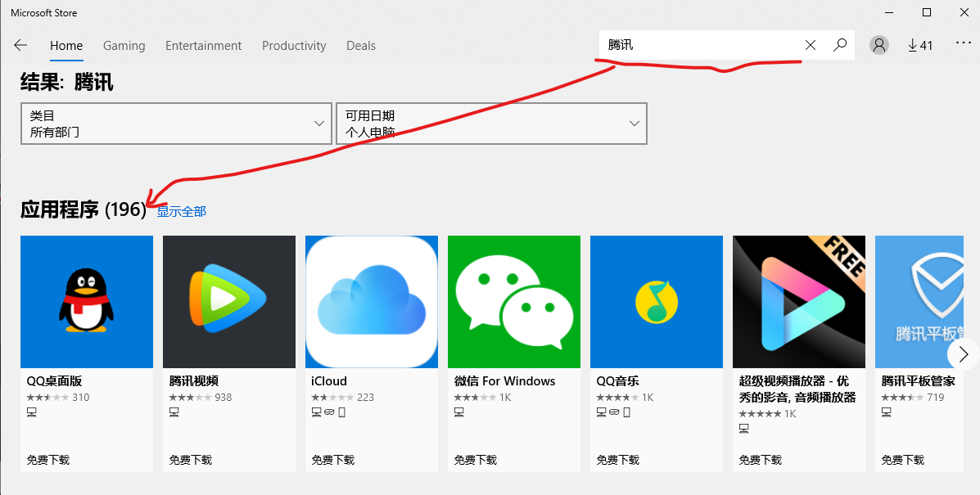Click the 腾讯视频 title text
This screenshot has height=495, width=980.
[x=194, y=380]
